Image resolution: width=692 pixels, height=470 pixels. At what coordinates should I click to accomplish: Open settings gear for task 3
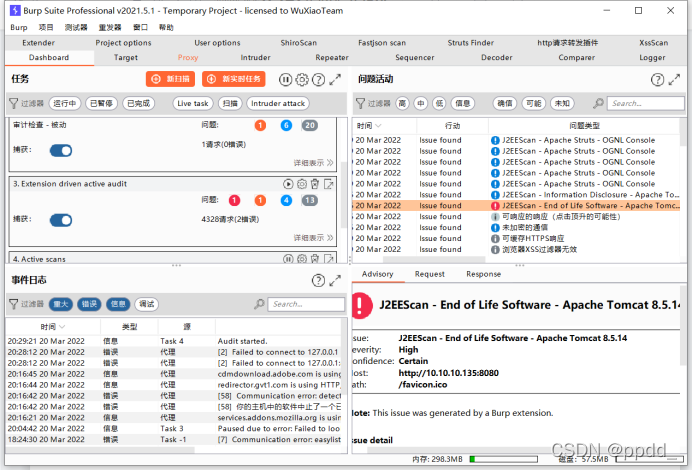coord(302,184)
